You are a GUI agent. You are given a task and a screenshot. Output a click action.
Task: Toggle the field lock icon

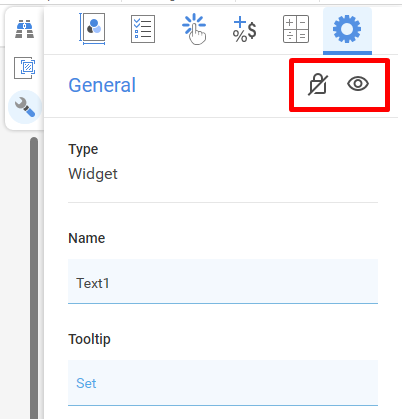click(318, 84)
